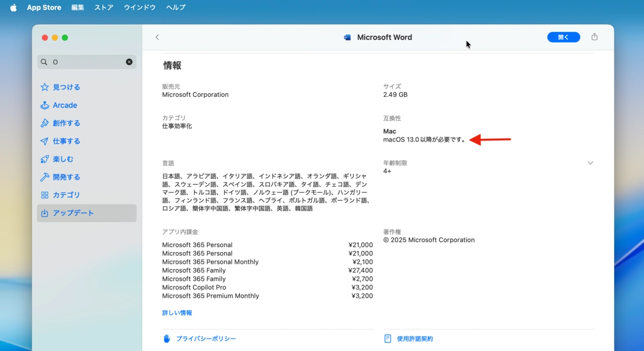644x351 pixels.
Task: Select 楽しむ in the sidebar
Action: [63, 159]
